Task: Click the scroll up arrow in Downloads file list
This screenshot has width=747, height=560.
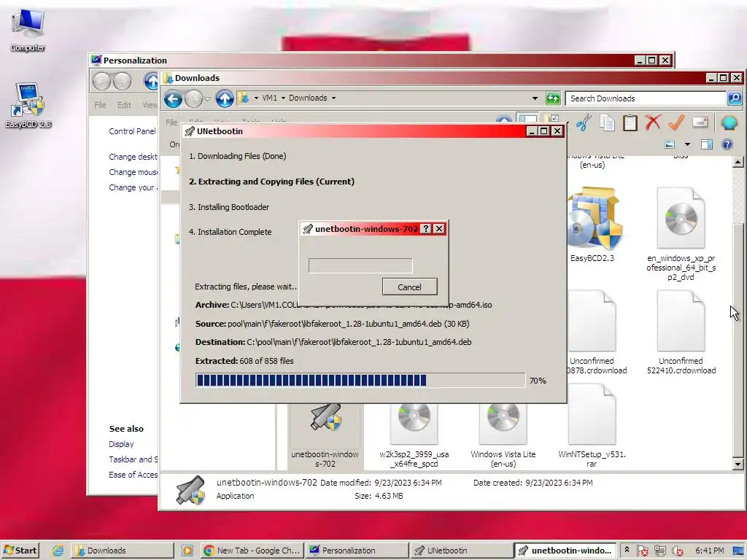Action: 738,163
